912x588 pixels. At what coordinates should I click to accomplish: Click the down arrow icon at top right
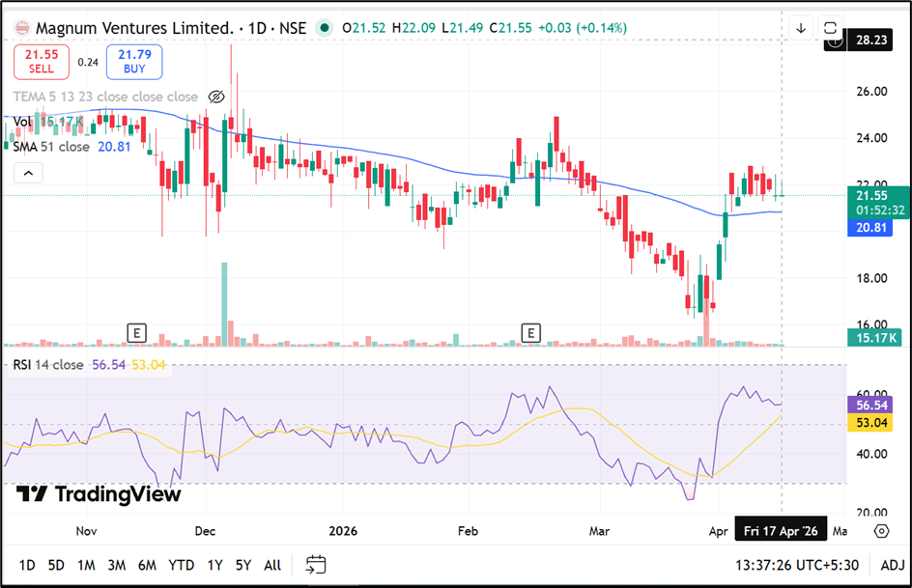[x=801, y=28]
